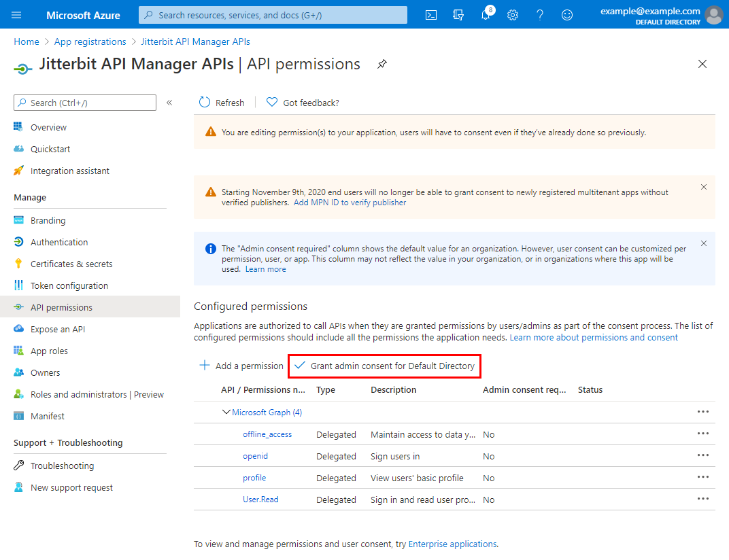The image size is (729, 560).
Task: Open the Settings gear in top bar
Action: 513,15
